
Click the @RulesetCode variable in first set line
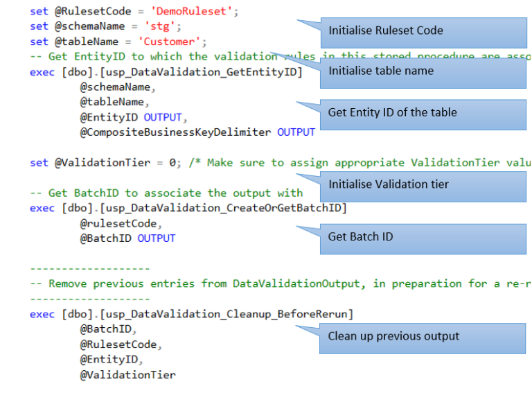click(93, 11)
